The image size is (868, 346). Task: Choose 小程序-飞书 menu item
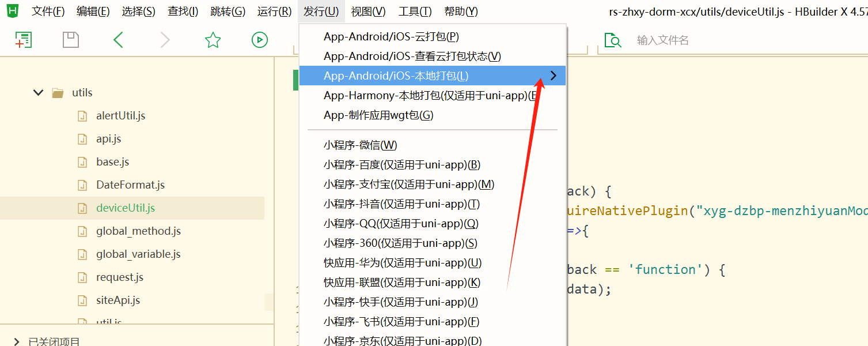click(x=433, y=322)
